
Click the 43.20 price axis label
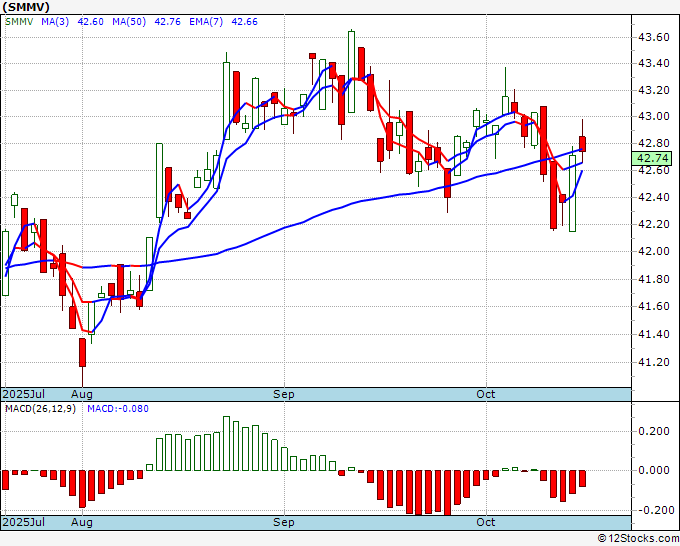[653, 91]
